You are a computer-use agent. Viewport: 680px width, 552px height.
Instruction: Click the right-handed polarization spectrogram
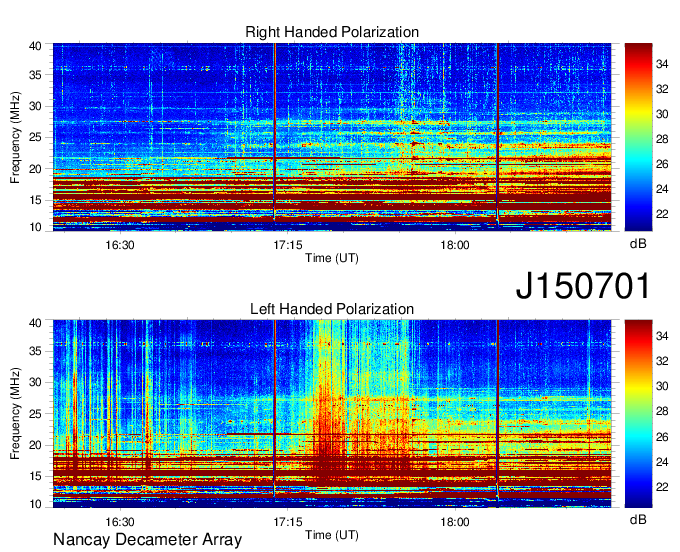[332, 137]
